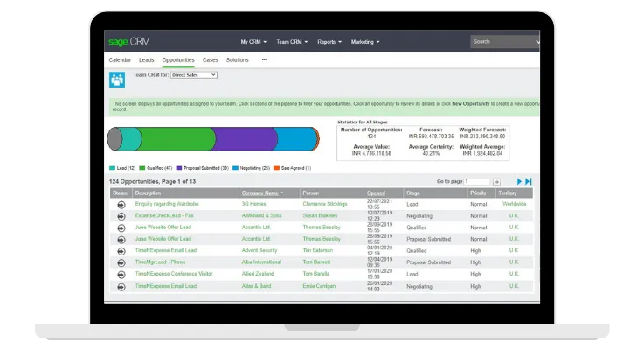Screen dimensions: 644x350
Task: Open the Team CRM menu
Action: click(292, 42)
